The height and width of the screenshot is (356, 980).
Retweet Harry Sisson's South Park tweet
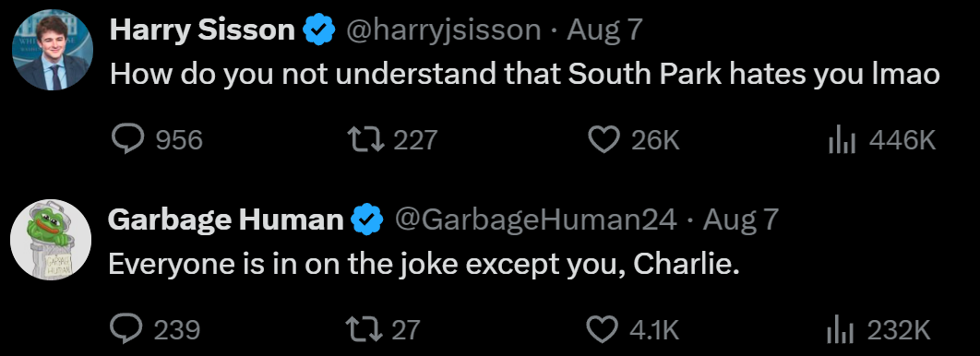[x=392, y=140]
